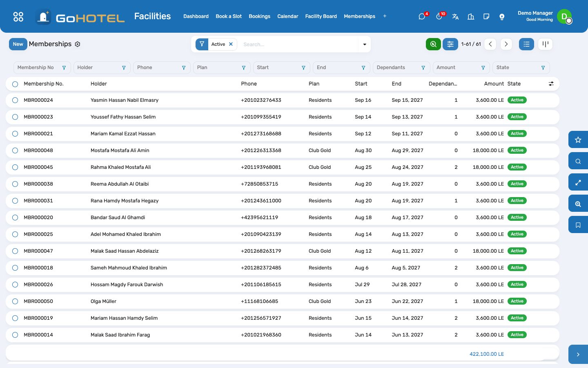
Task: Select row MBR000038 checkbox
Action: pyautogui.click(x=15, y=184)
